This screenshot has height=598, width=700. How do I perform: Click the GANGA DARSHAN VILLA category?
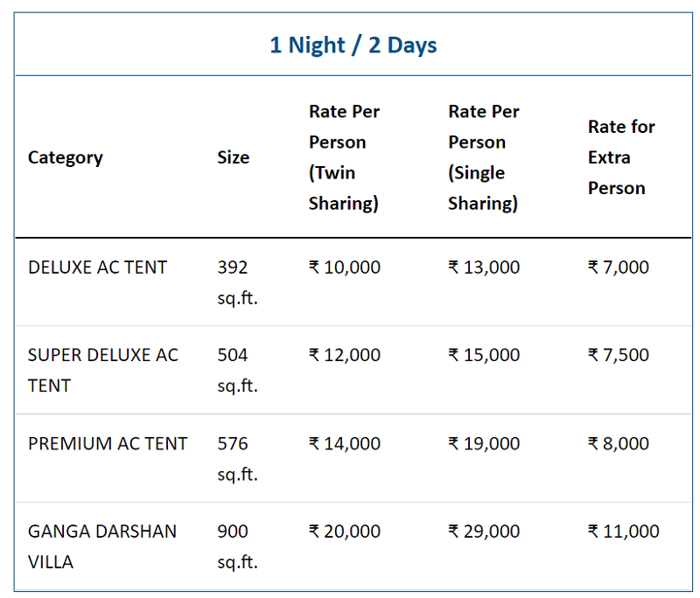click(101, 546)
